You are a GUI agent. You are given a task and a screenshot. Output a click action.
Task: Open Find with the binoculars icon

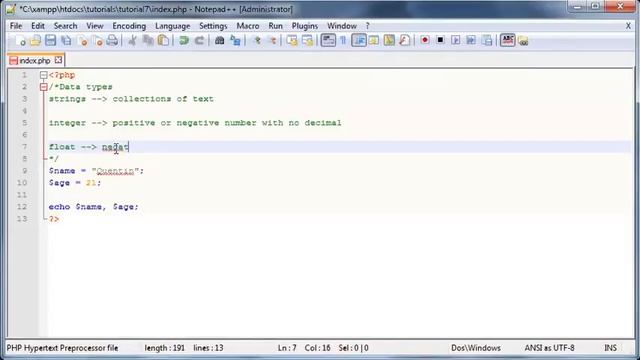(x=220, y=40)
